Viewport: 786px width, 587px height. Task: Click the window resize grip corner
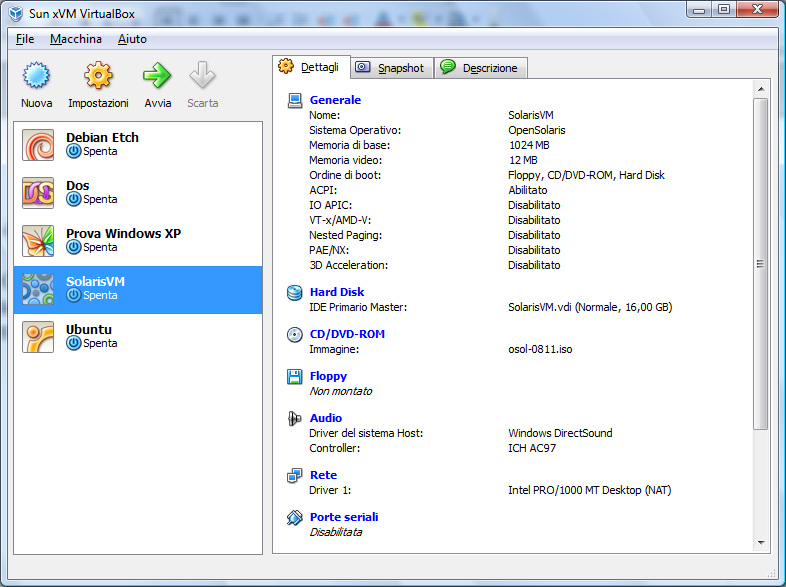coord(771,574)
